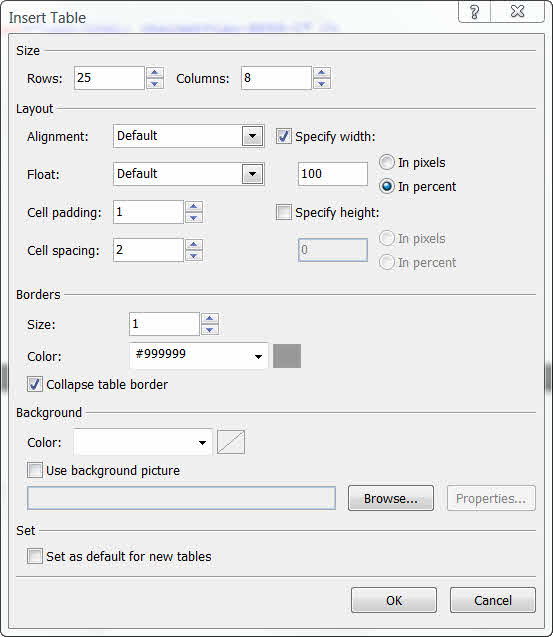This screenshot has height=637, width=553.
Task: Click the Columns decrement down arrow
Action: click(321, 83)
